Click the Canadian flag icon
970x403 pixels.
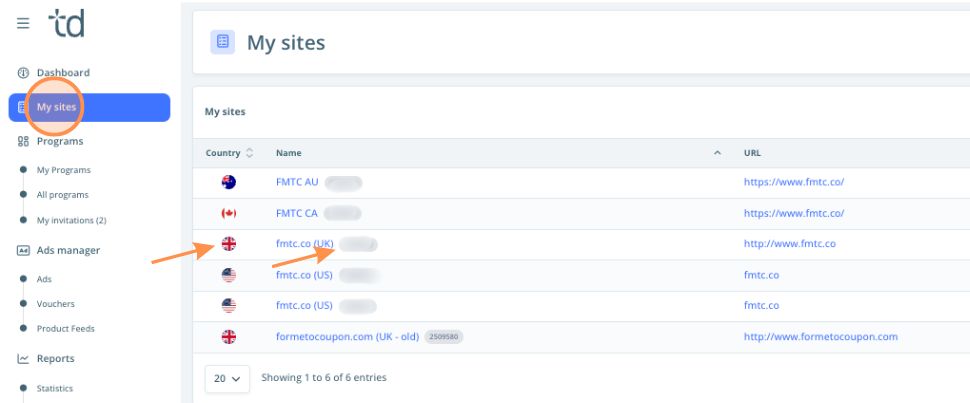click(x=228, y=213)
